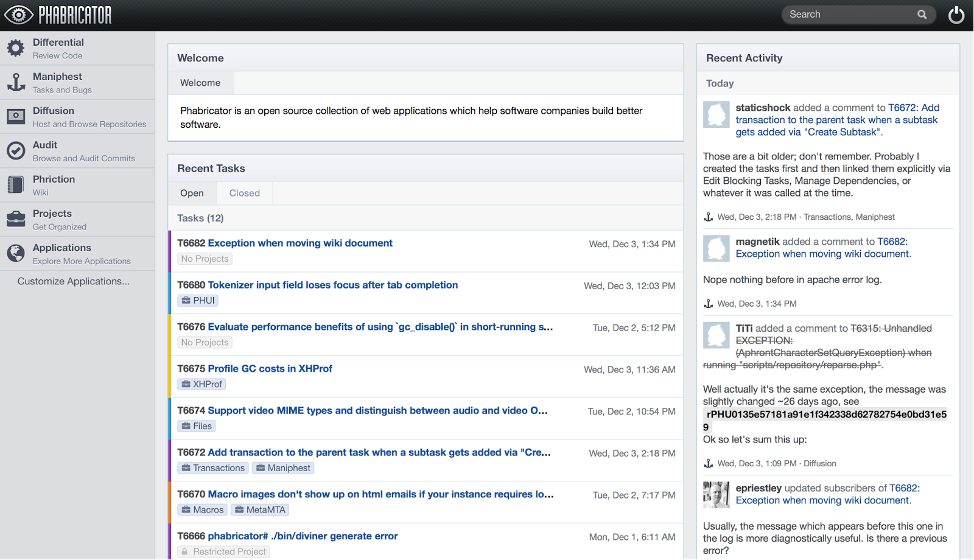Image resolution: width=974 pixels, height=560 pixels.
Task: Click magnetik username in activity feed
Action: click(757, 242)
